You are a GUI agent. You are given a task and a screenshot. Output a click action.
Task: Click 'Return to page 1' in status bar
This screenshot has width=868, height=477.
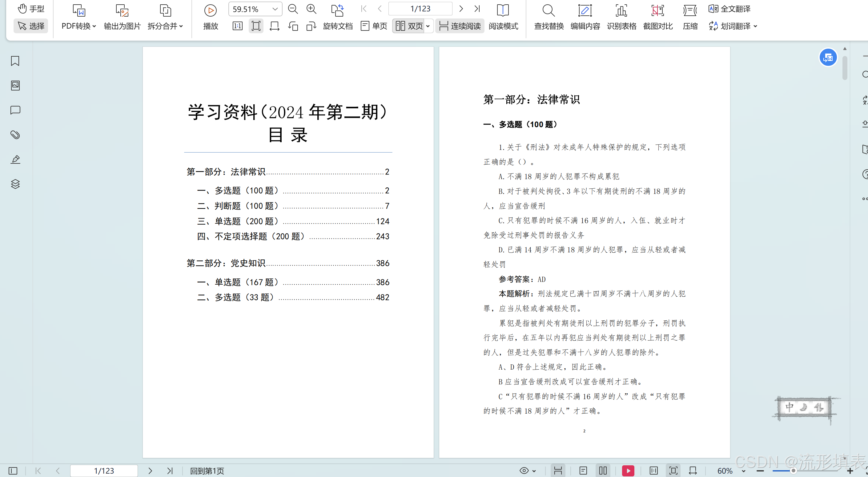pos(207,471)
